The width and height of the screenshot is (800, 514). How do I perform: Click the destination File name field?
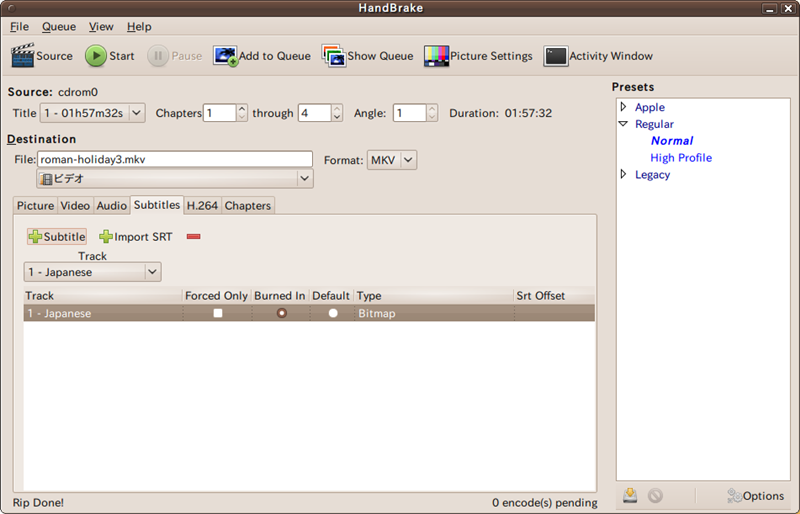coord(174,159)
